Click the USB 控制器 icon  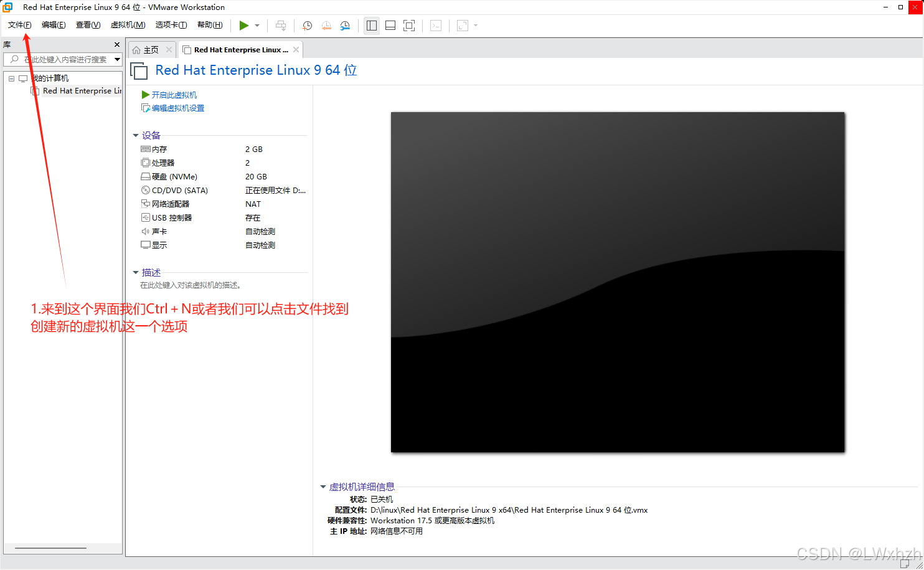coord(146,217)
